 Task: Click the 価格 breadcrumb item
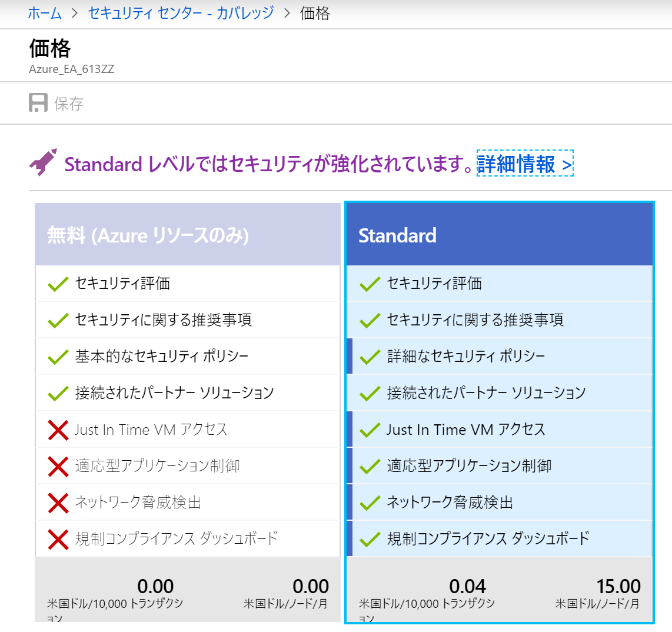[x=315, y=14]
